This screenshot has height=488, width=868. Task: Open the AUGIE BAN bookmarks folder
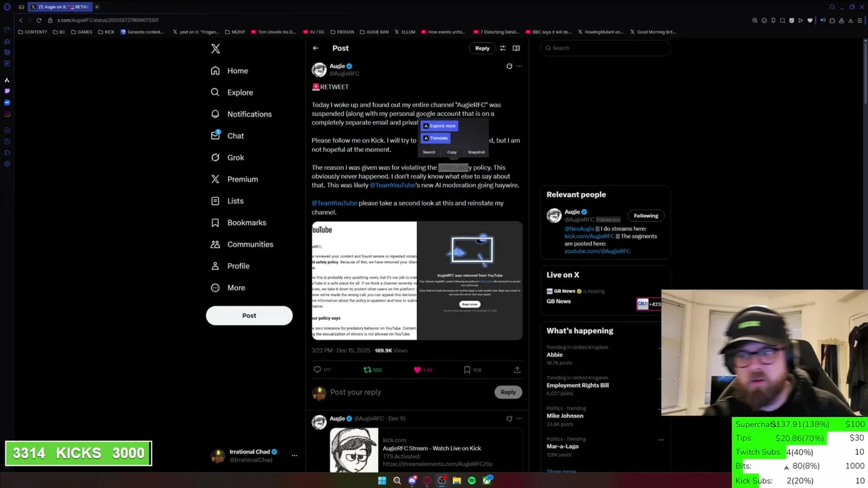click(374, 32)
